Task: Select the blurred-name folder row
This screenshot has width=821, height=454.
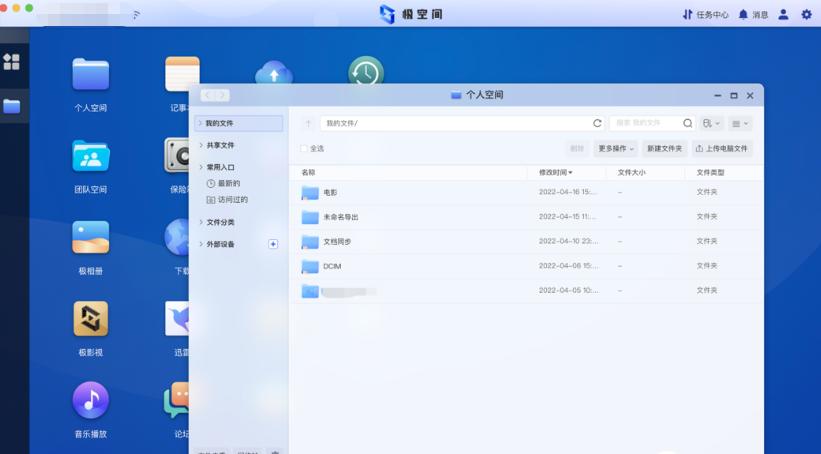Action: point(526,291)
